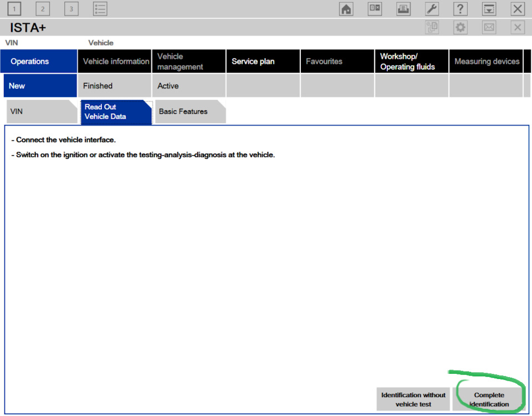Click Identification without vehicle test button
The image size is (532, 416).
[x=413, y=399]
